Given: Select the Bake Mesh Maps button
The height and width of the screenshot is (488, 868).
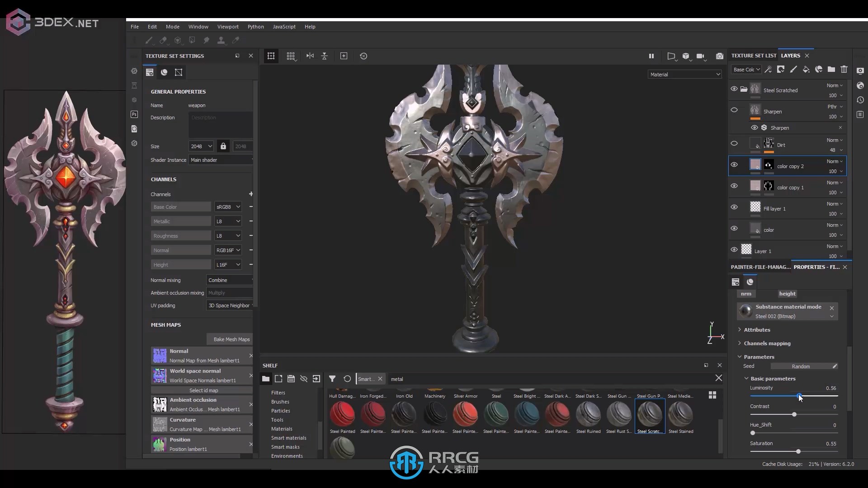Looking at the screenshot, I should coord(231,338).
